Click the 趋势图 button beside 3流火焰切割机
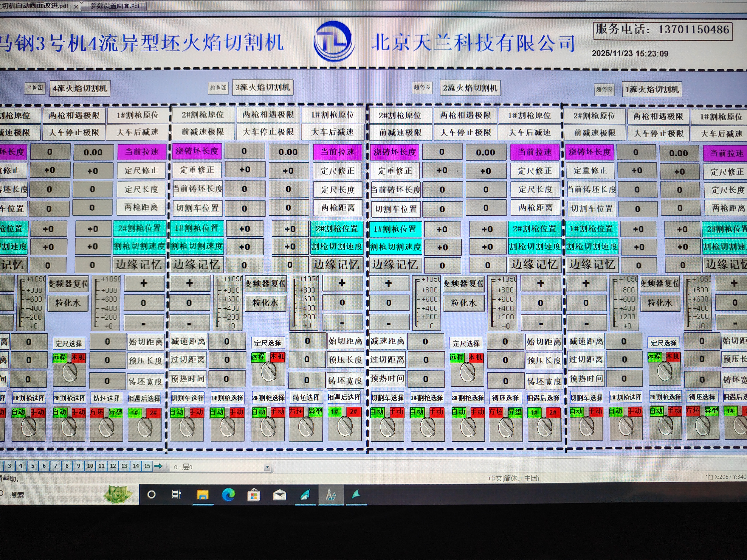Screen dimensions: 747x560 coord(218,88)
